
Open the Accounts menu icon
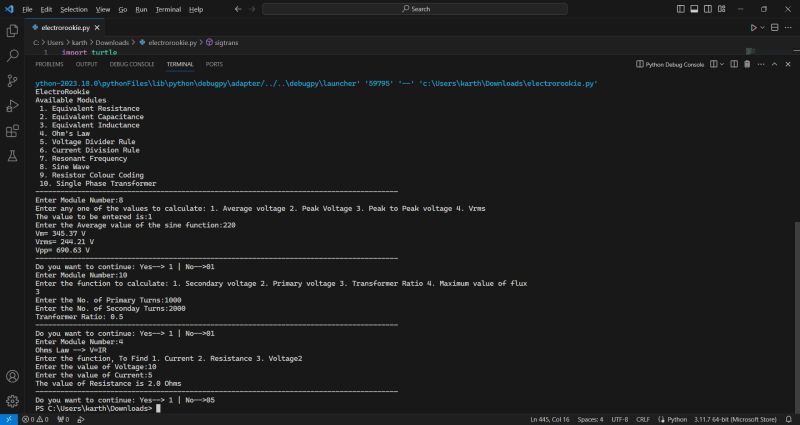(x=12, y=377)
